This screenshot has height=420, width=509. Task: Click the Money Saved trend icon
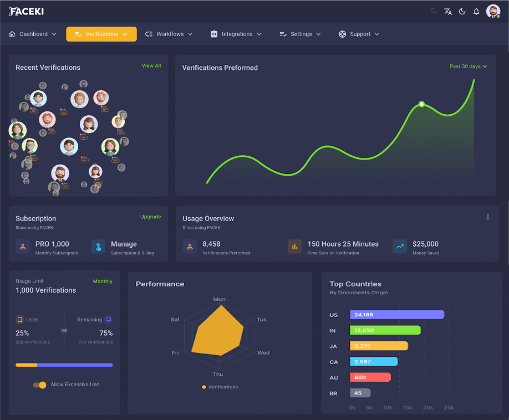point(400,247)
